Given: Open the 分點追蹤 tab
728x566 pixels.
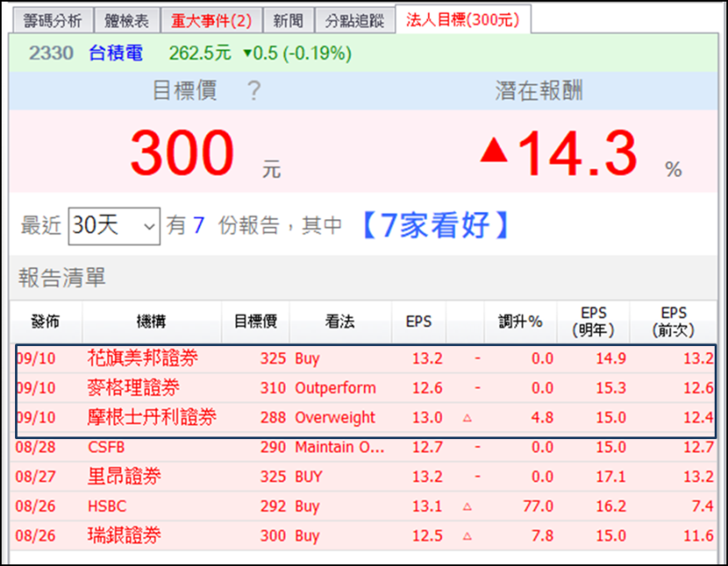Looking at the screenshot, I should (355, 21).
